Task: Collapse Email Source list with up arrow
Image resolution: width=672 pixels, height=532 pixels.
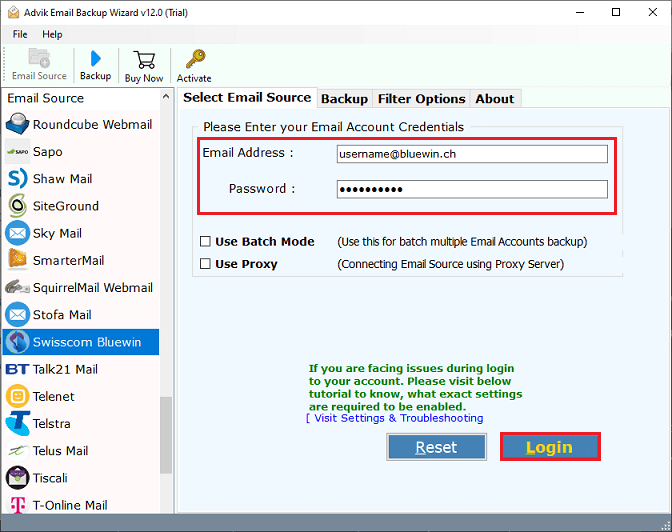Action: [166, 97]
